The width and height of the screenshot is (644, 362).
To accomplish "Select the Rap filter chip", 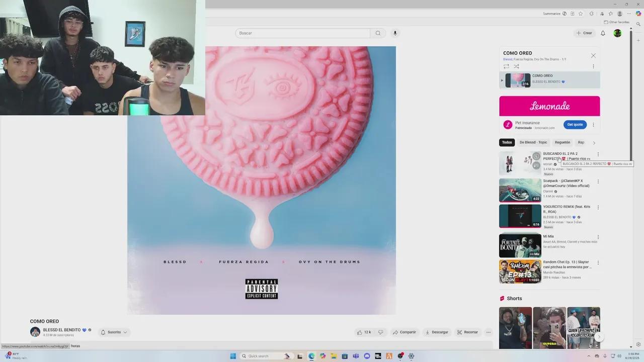I will (581, 142).
